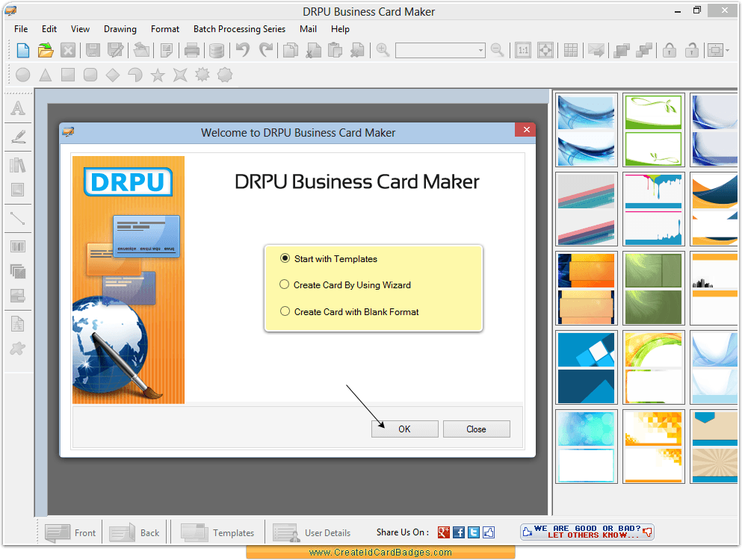Click the Undo arrow icon
Screen dimensions: 742x560
pos(243,50)
